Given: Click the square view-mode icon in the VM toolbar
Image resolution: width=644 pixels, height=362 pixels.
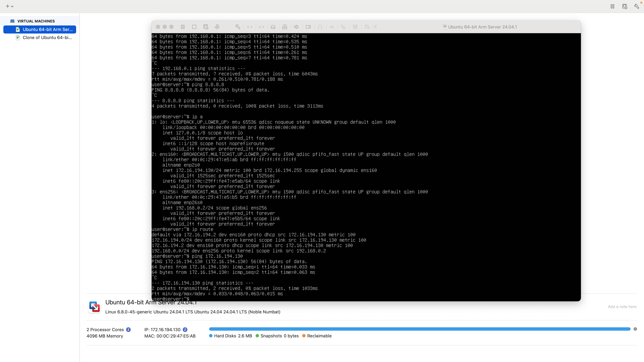Looking at the screenshot, I should pyautogui.click(x=194, y=27).
